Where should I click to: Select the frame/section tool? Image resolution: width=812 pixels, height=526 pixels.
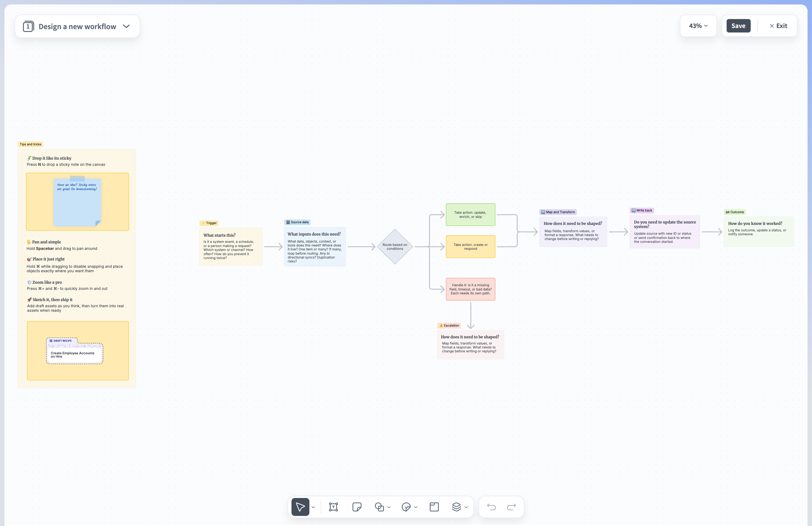click(434, 507)
